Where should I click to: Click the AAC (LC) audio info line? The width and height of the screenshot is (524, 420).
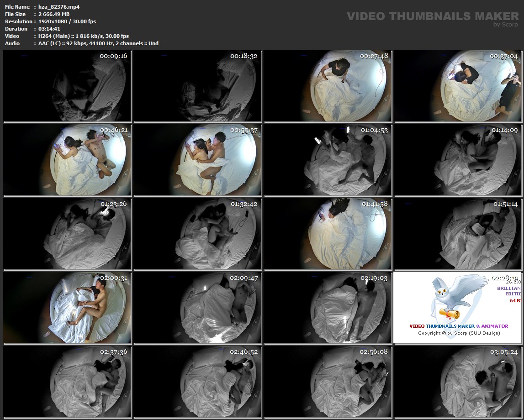tap(98, 43)
